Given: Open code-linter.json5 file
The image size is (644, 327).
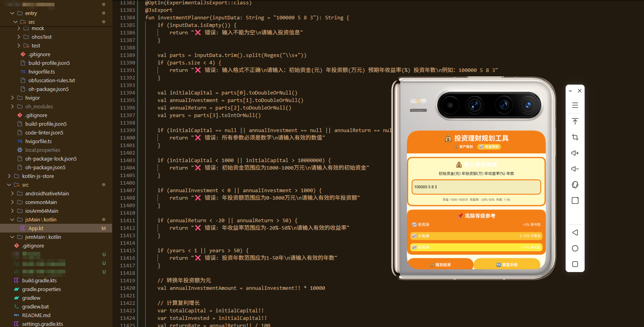Looking at the screenshot, I should [x=44, y=132].
